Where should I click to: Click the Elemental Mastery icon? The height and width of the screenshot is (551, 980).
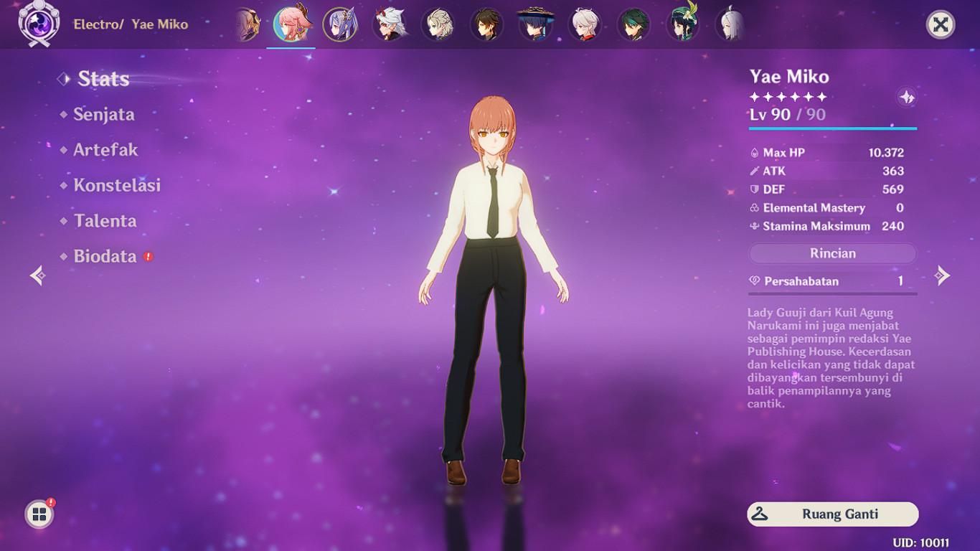pyautogui.click(x=754, y=208)
